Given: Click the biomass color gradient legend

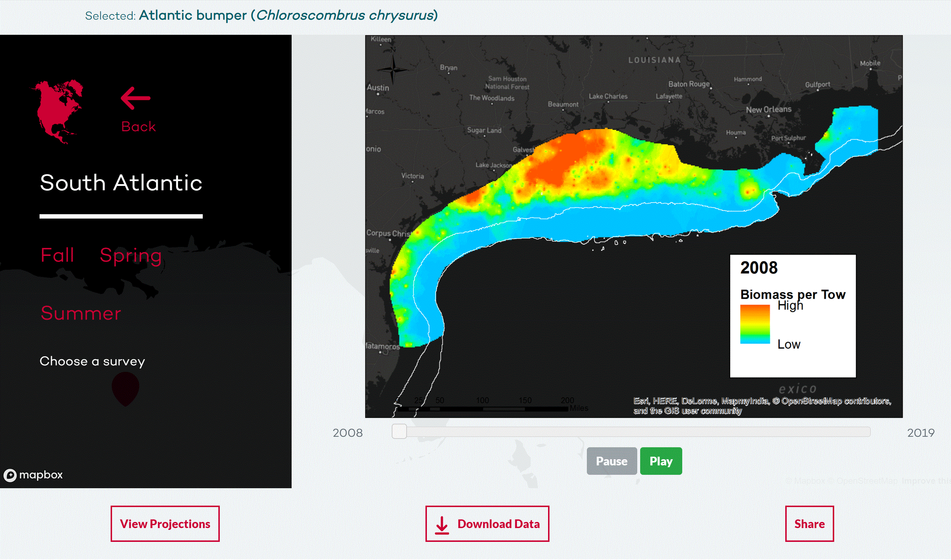Looking at the screenshot, I should click(x=756, y=325).
